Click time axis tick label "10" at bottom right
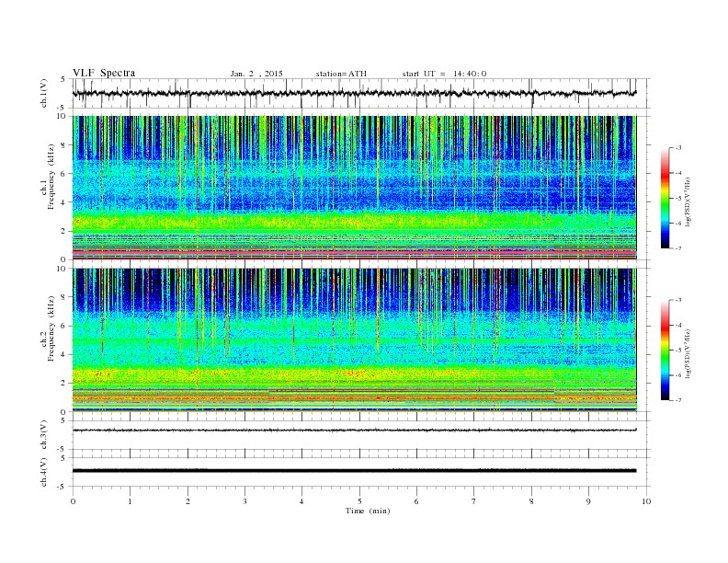Viewport: 728px width, 563px height. tap(646, 501)
